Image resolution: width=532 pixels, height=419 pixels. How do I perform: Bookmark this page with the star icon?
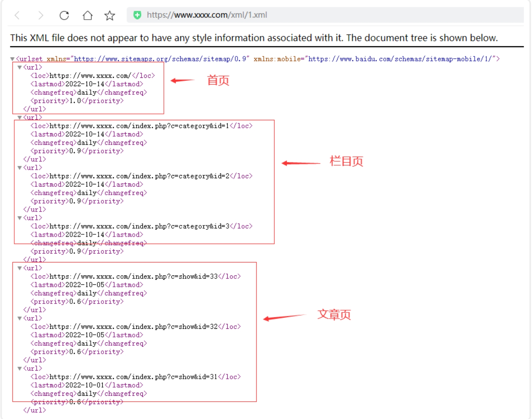(x=110, y=15)
